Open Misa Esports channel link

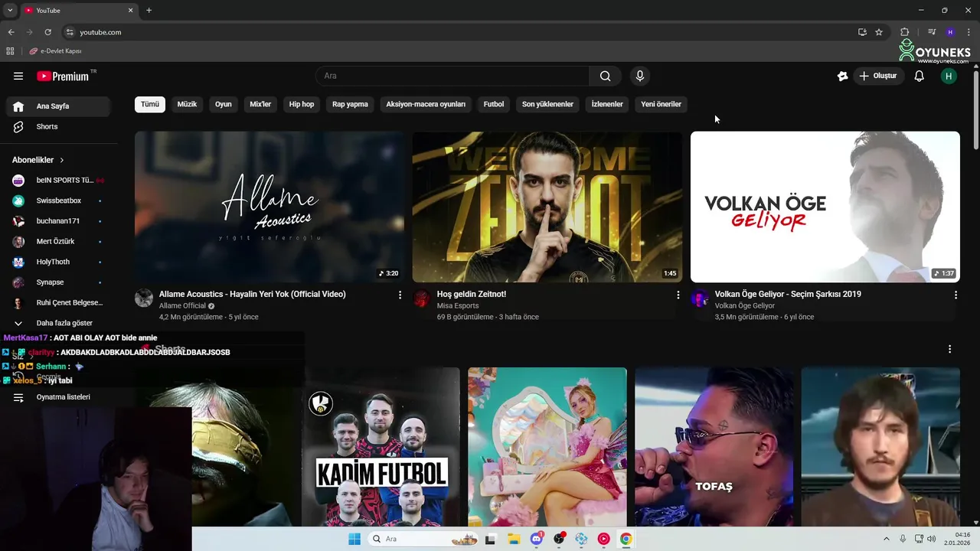pyautogui.click(x=458, y=306)
